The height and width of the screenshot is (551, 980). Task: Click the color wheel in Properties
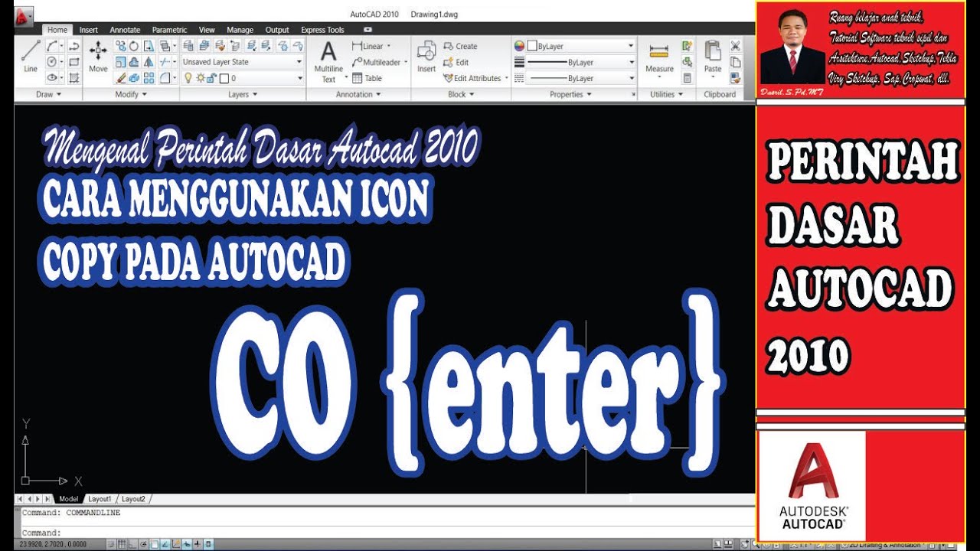[519, 46]
